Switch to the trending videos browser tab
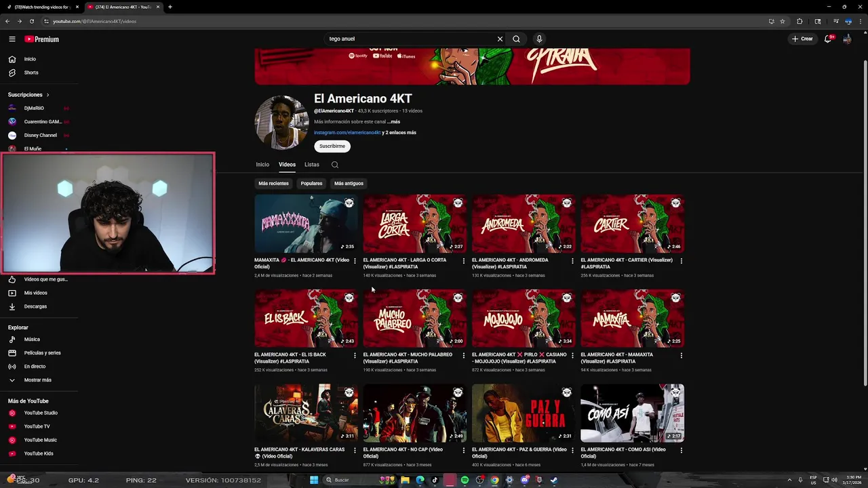 (42, 7)
